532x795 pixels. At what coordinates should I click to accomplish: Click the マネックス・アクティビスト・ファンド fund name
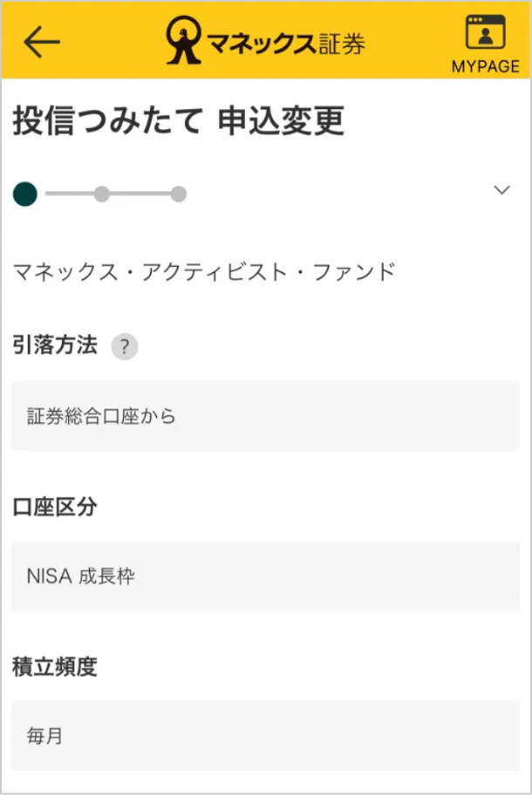(x=204, y=271)
